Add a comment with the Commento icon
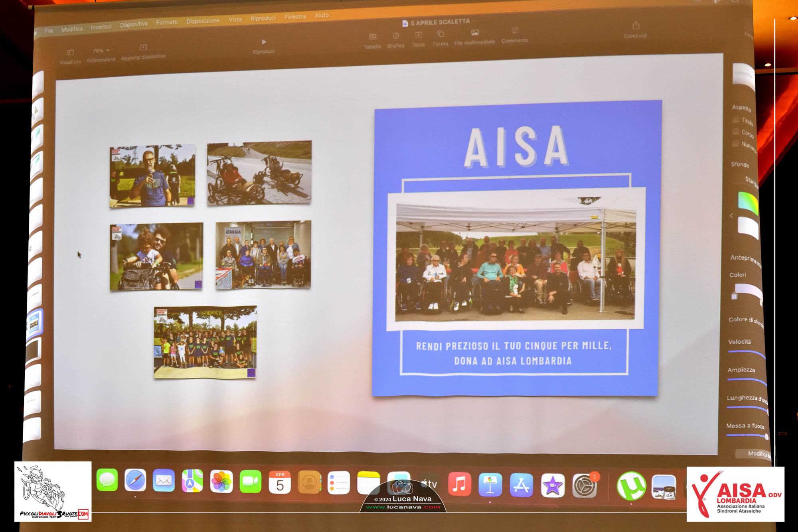Screen dimensions: 798x532 (515, 31)
